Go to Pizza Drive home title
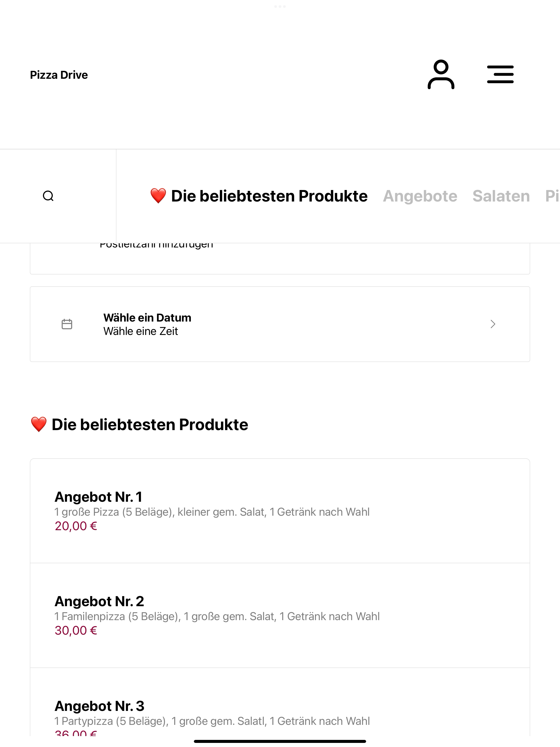This screenshot has width=560, height=747. coord(59,75)
